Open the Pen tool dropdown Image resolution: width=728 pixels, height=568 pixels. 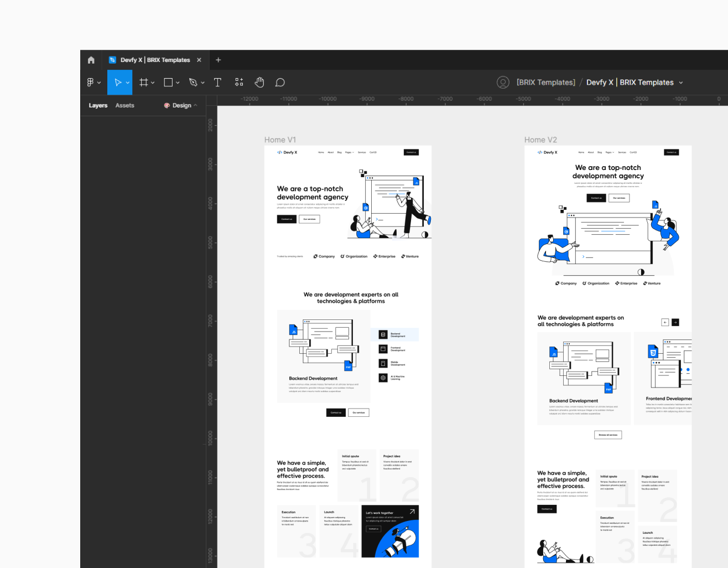201,82
